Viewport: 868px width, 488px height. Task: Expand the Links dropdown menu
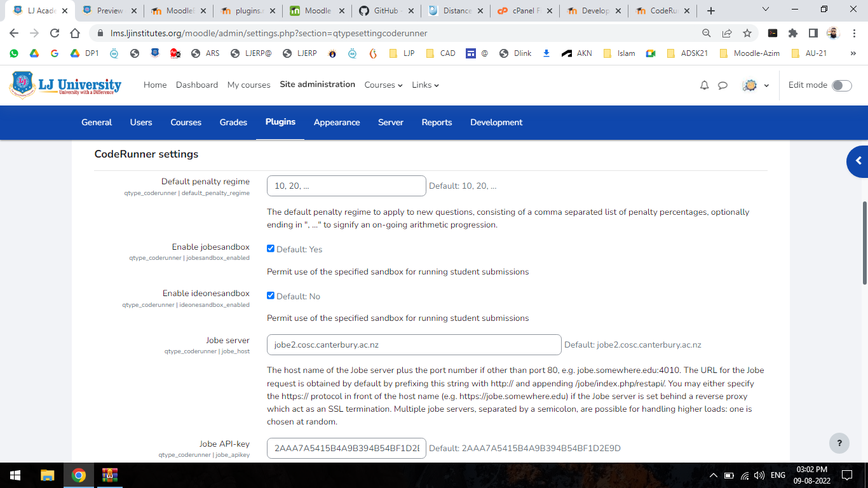tap(425, 85)
